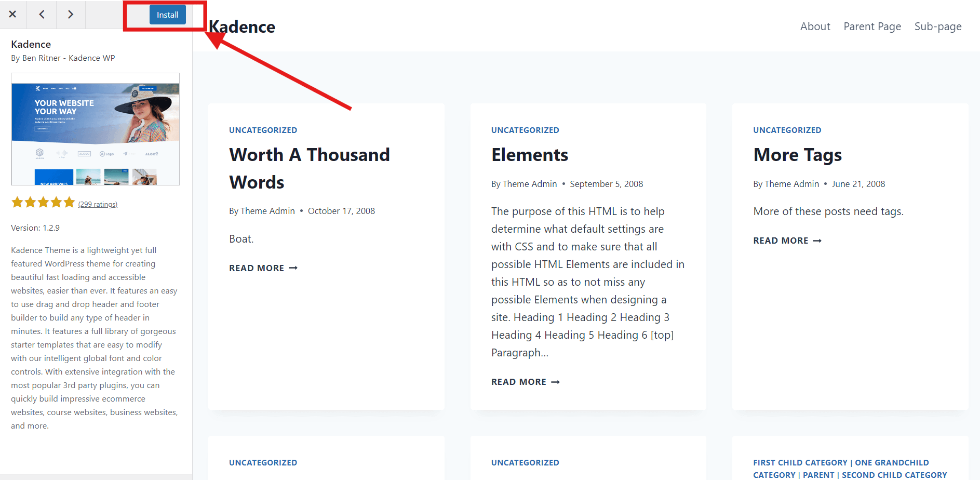Image resolution: width=980 pixels, height=480 pixels.
Task: Click Theme Admin under More Tags
Action: click(x=792, y=183)
